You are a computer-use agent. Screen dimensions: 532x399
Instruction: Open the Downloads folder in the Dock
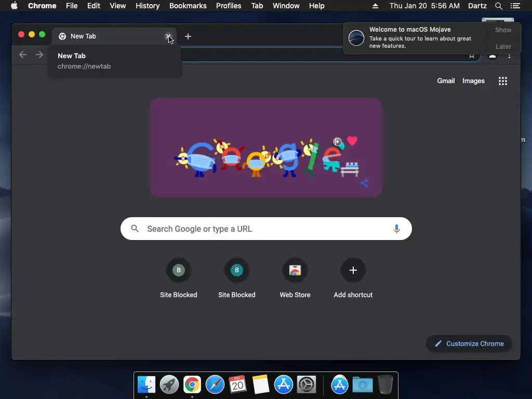point(362,384)
